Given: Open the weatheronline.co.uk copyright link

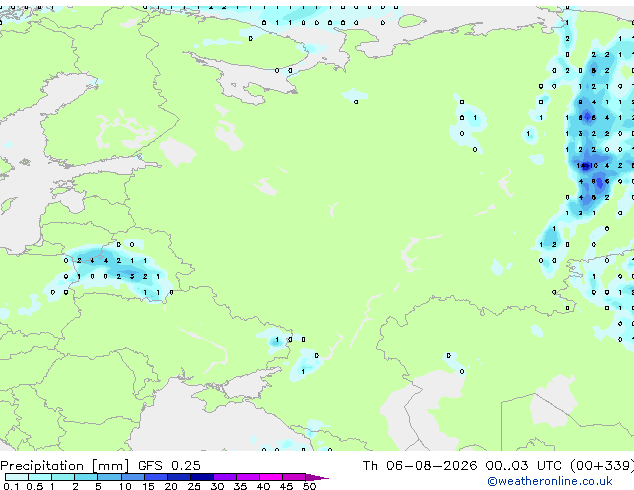Looking at the screenshot, I should 550,481.
